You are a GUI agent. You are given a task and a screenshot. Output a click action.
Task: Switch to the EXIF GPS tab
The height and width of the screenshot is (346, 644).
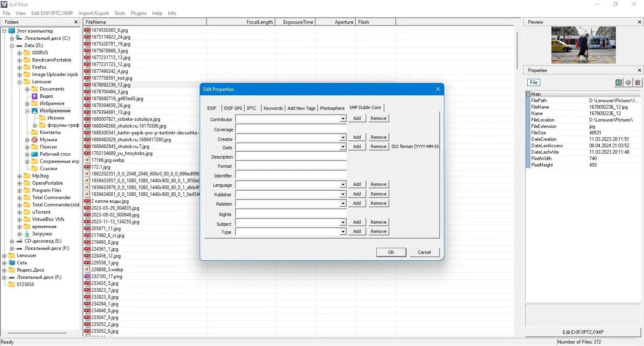[233, 108]
